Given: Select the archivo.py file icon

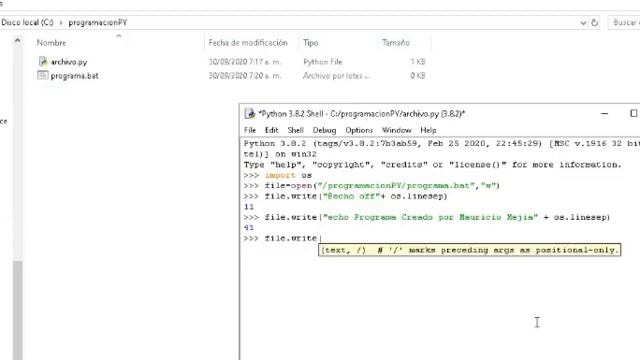Looking at the screenshot, I should point(43,61).
